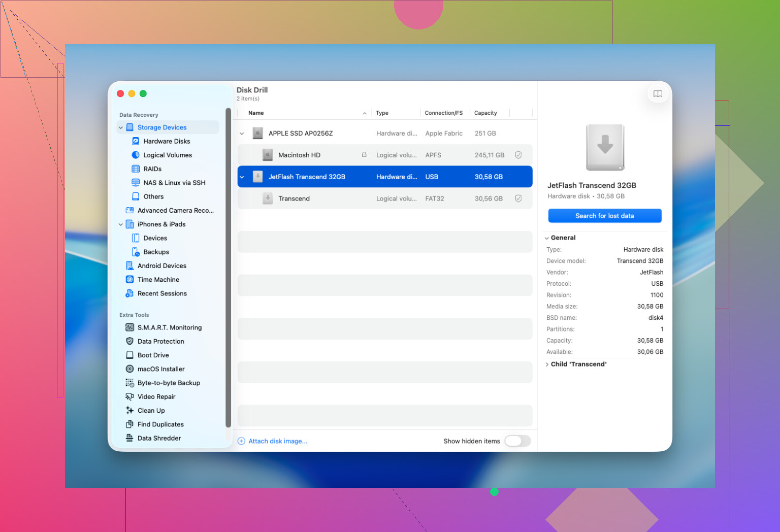Click Macintosh HD protection shield icon
The image size is (780, 532).
coord(518,155)
